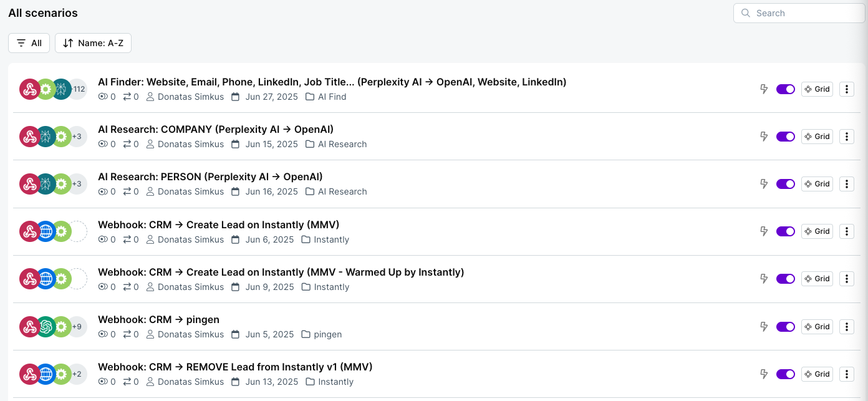
Task: Click the ChatGPT icon on Webhook: CRM → pingen
Action: (x=46, y=326)
